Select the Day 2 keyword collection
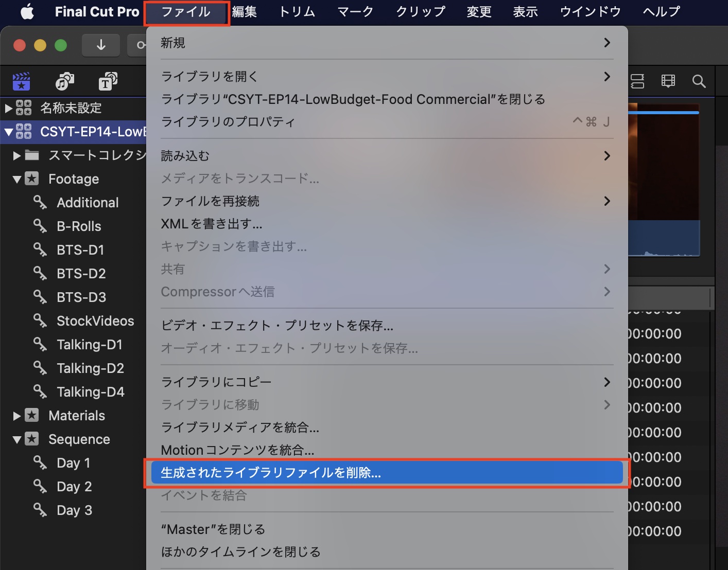Screen dimensions: 728x570 [x=73, y=487]
